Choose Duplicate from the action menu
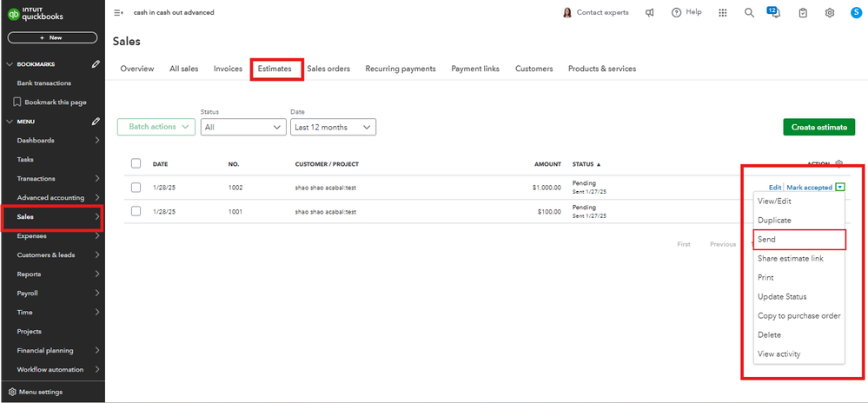 pyautogui.click(x=798, y=221)
